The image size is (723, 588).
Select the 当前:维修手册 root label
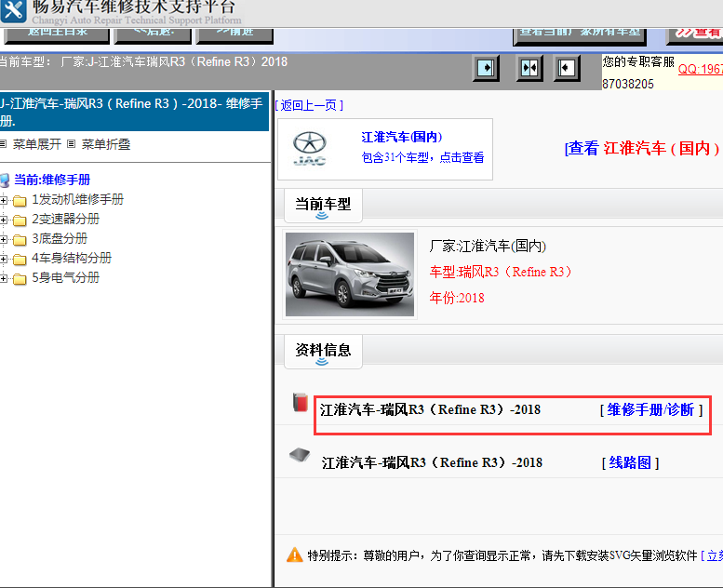(52, 180)
